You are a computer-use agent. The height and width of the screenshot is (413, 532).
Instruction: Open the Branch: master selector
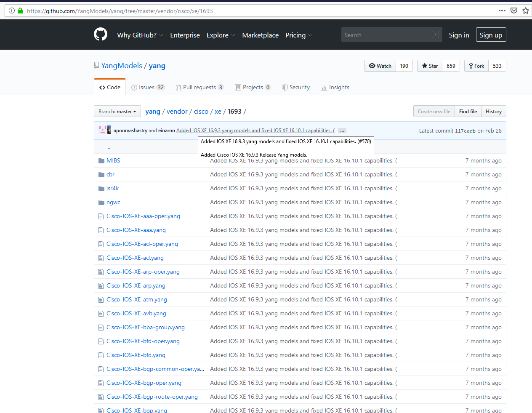(117, 112)
